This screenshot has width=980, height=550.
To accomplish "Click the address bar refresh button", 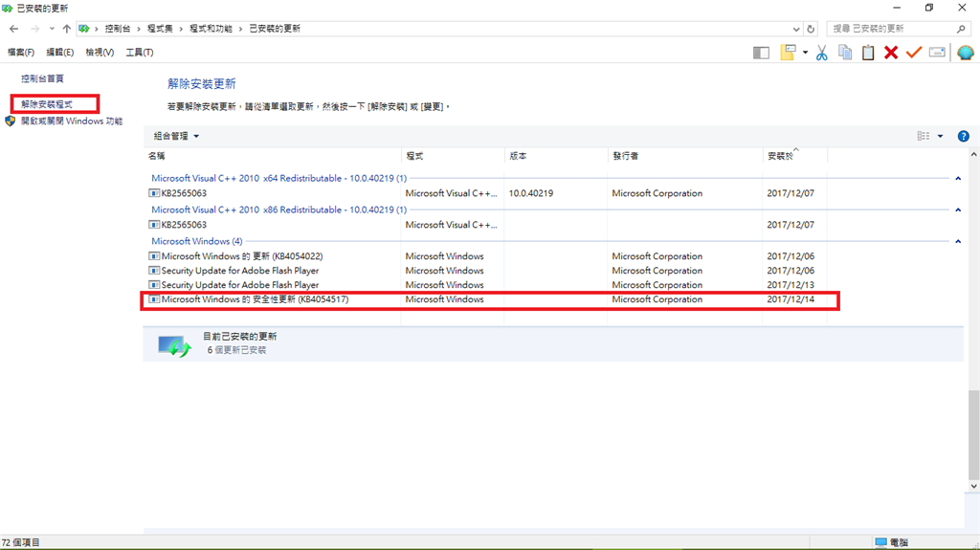I will (811, 29).
